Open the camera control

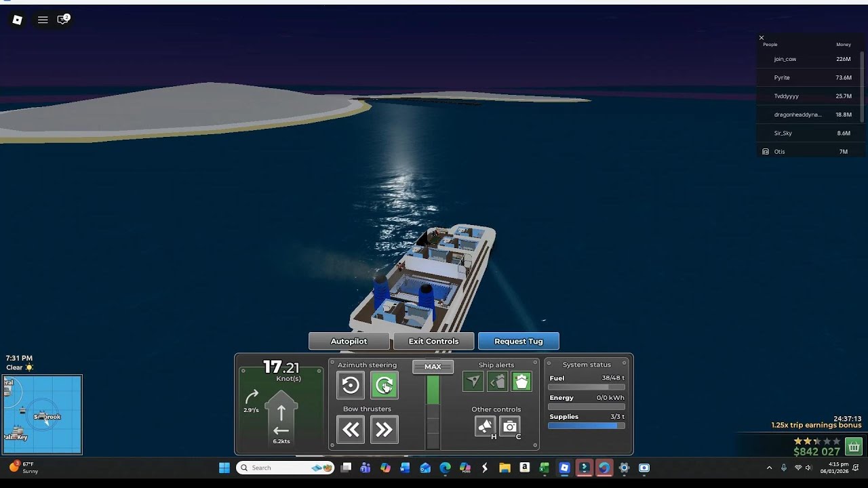510,426
